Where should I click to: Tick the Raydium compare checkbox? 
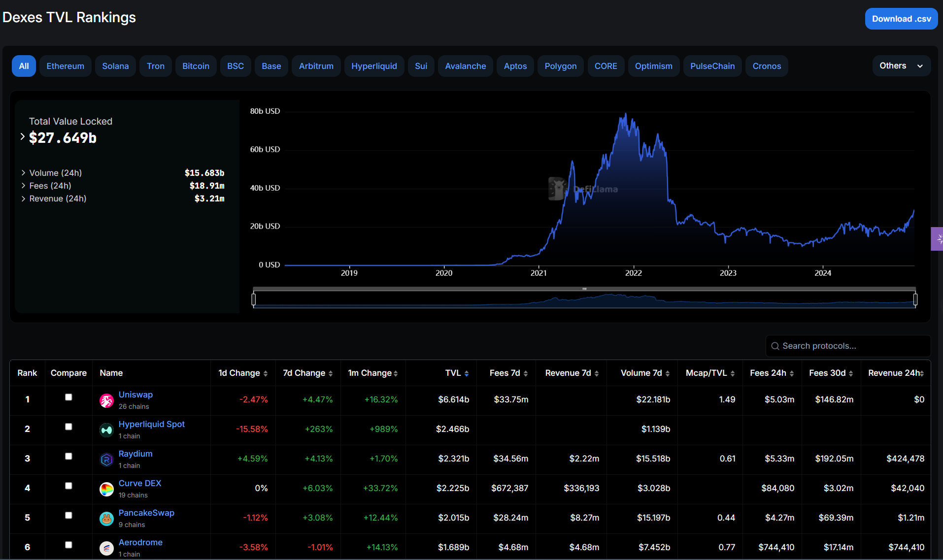pyautogui.click(x=68, y=456)
